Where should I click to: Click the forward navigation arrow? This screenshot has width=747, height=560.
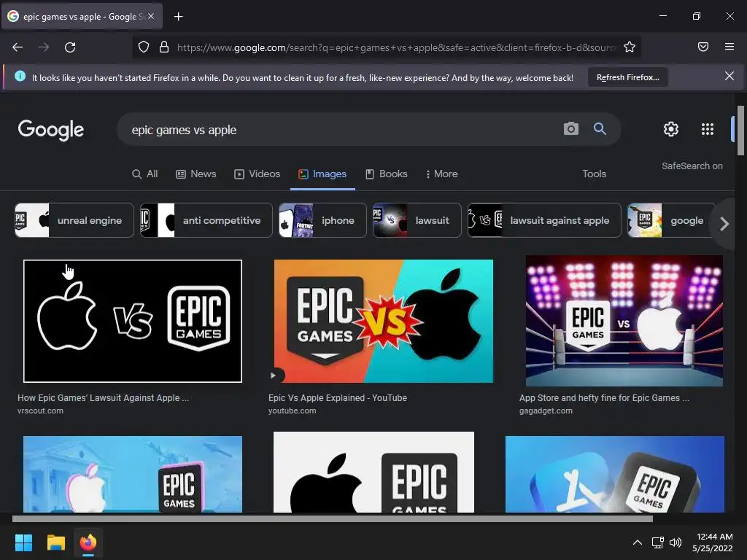[x=44, y=47]
